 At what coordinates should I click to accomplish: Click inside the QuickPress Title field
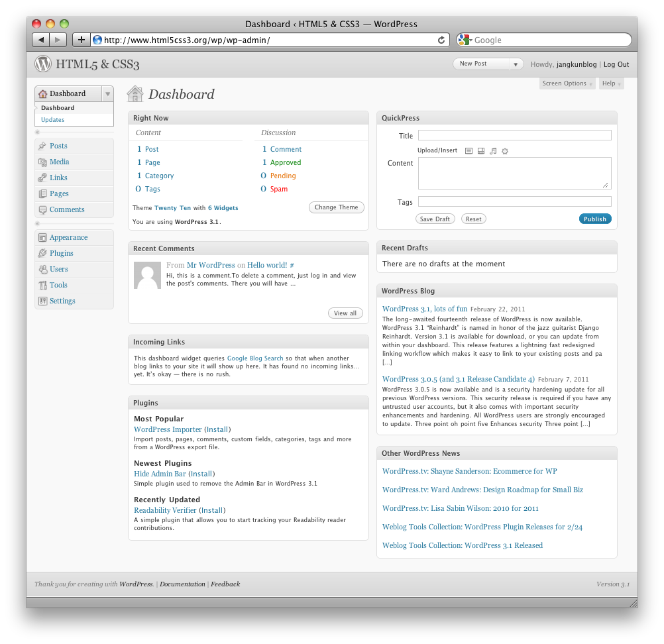pos(514,134)
